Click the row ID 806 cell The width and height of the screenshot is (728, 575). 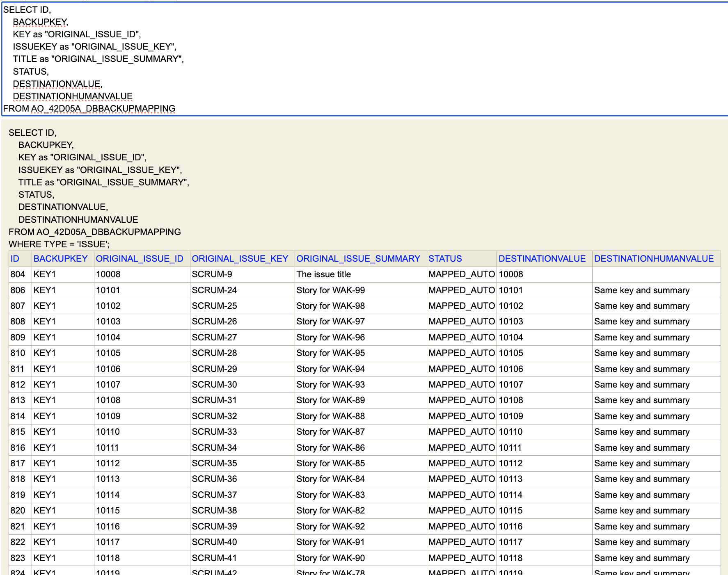click(18, 290)
